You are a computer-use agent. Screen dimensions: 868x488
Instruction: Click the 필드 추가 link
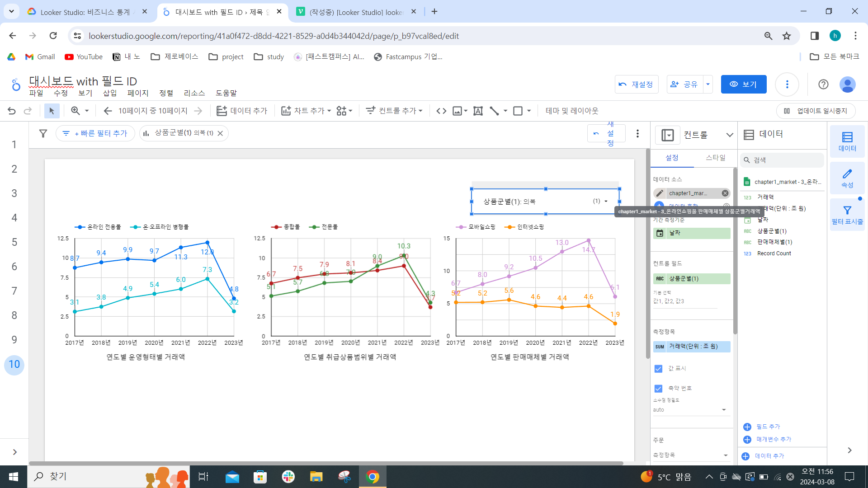768,427
